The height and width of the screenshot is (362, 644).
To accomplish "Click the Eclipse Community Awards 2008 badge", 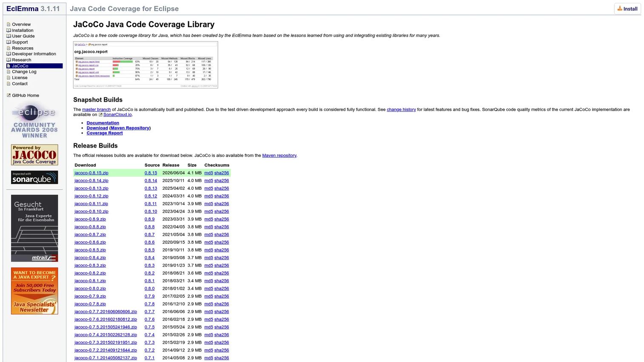I will click(x=34, y=120).
